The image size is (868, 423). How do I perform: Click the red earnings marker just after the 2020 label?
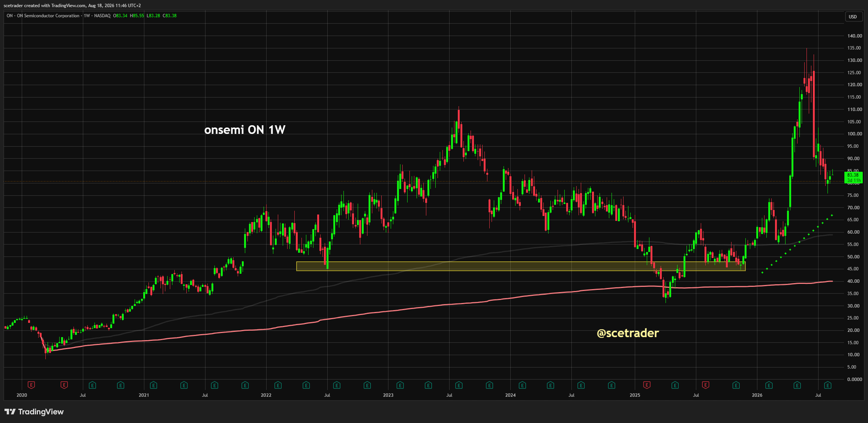point(31,385)
